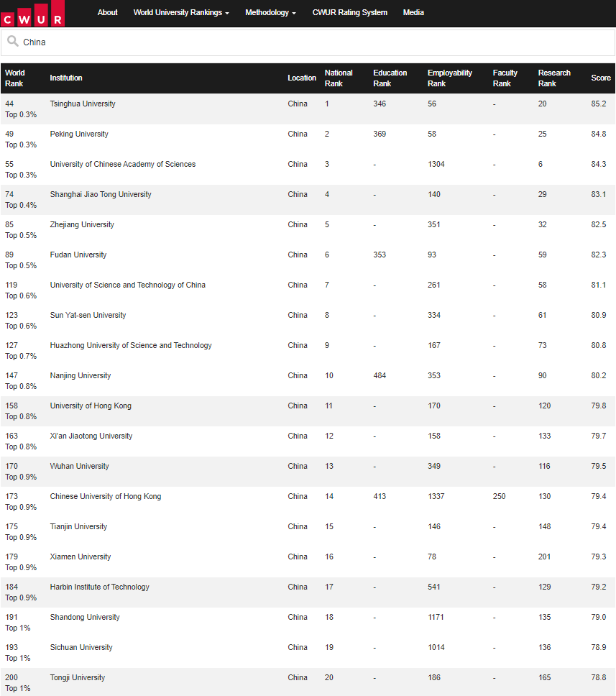Sort by National Rank header
The image size is (616, 696).
tap(339, 78)
